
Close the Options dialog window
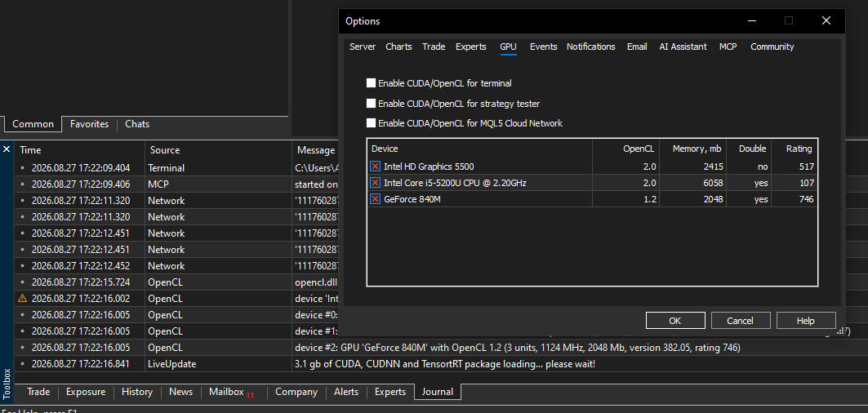click(x=826, y=21)
